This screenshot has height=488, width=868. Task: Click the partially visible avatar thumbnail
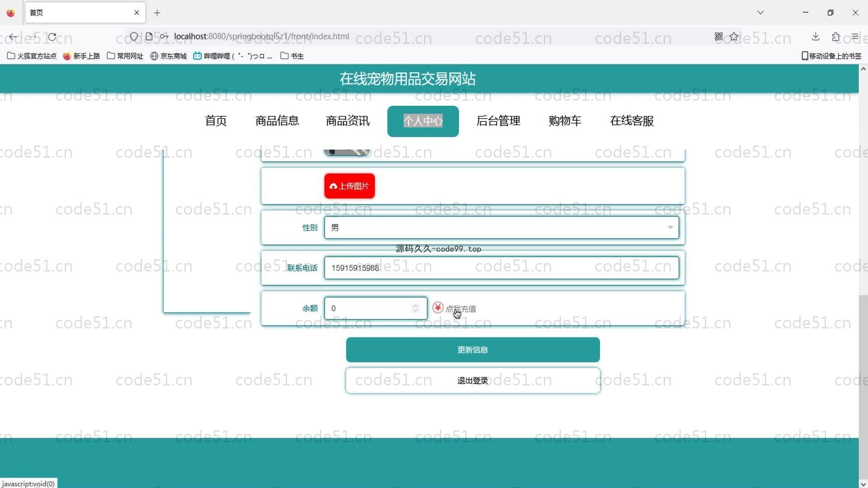(x=347, y=152)
